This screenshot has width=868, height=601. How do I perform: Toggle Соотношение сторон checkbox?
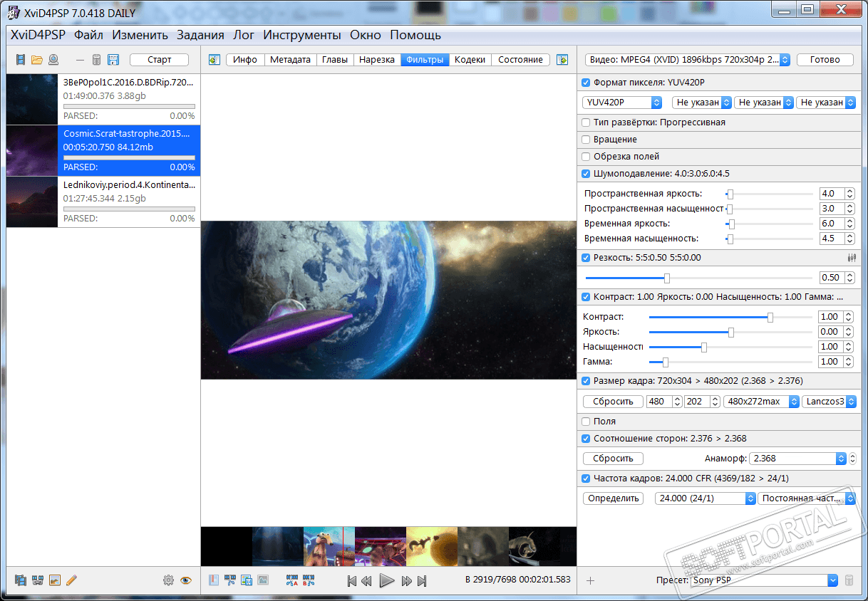tap(587, 439)
